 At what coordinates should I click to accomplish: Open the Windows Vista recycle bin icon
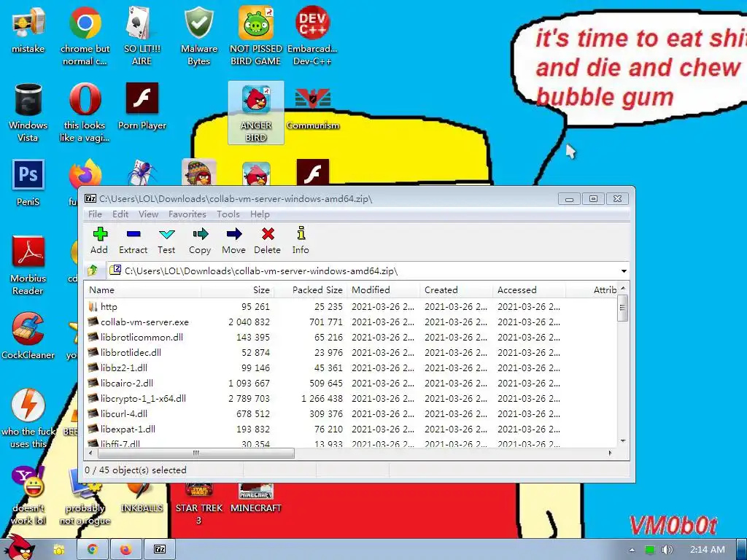(x=28, y=113)
